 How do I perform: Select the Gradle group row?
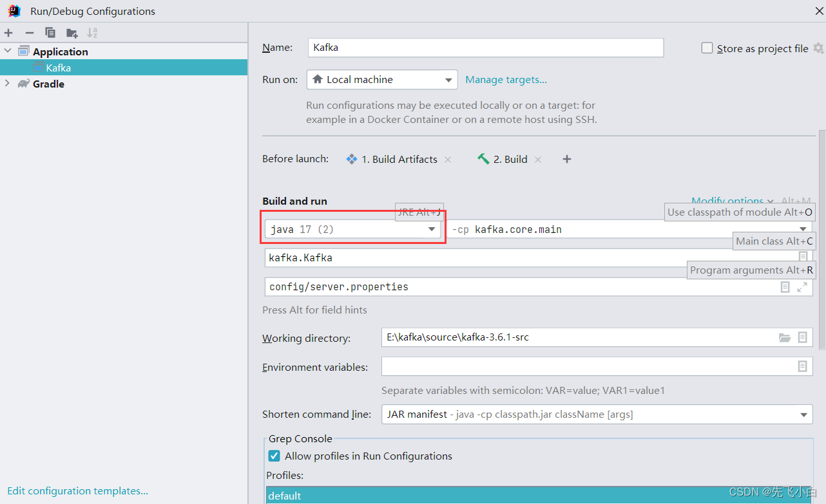(124, 84)
